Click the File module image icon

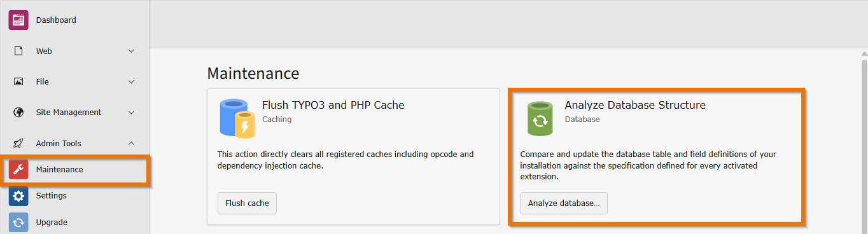tap(18, 81)
